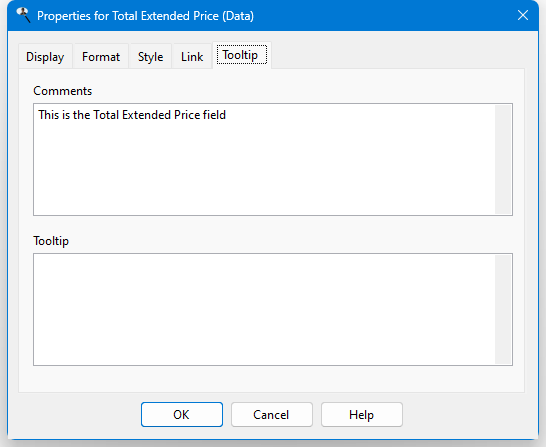Viewport: 546px width, 447px height.
Task: Click the Comments label above the first box
Action: 63,91
